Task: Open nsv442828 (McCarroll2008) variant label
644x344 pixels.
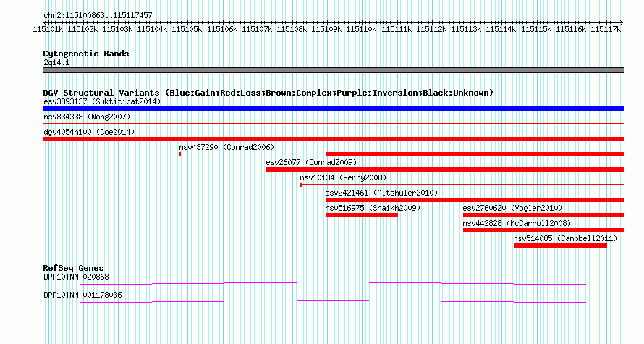Action: pyautogui.click(x=517, y=223)
